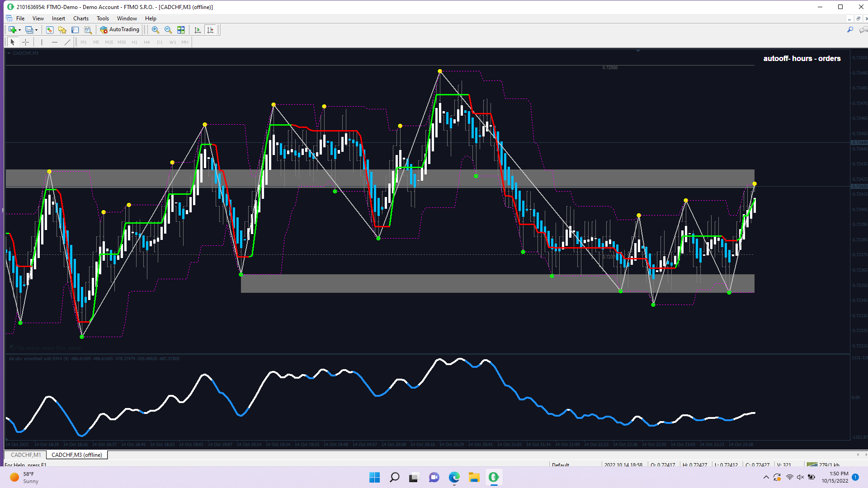
Task: Click the Tile Windows grid icon
Action: 181,30
